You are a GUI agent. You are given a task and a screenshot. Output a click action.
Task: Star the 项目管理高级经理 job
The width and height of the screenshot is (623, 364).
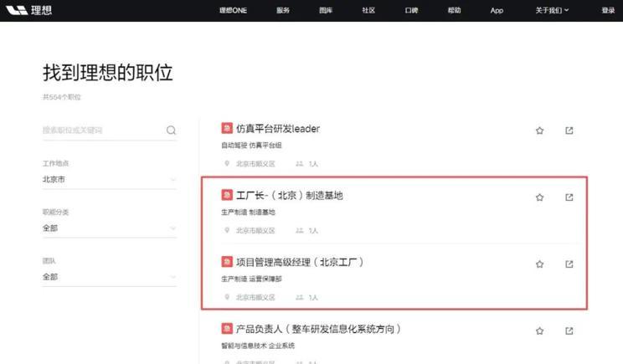[539, 264]
